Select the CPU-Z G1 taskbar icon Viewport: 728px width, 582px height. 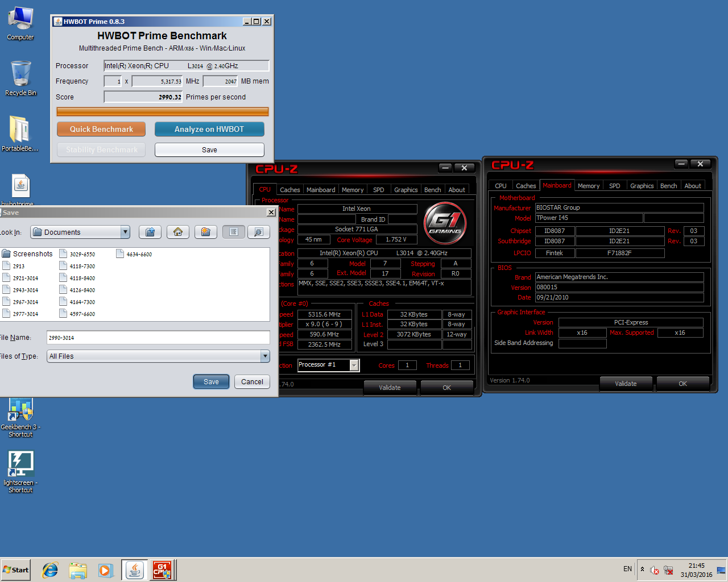pos(163,570)
